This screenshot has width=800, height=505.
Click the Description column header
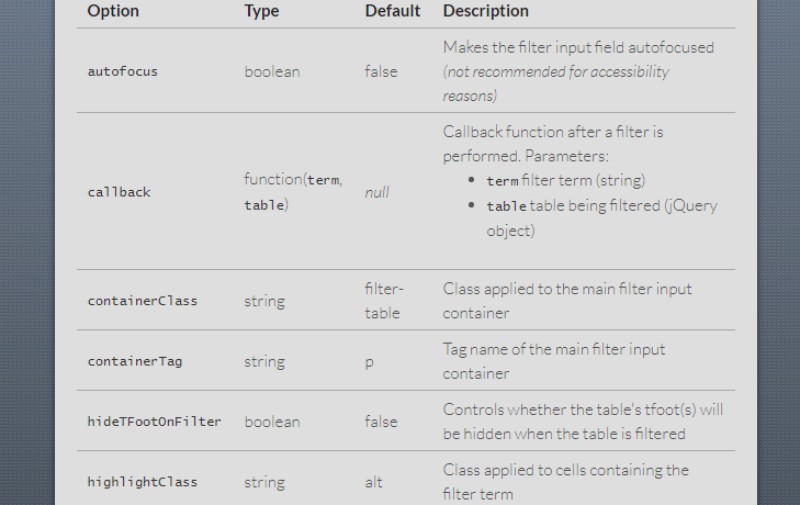tap(486, 11)
